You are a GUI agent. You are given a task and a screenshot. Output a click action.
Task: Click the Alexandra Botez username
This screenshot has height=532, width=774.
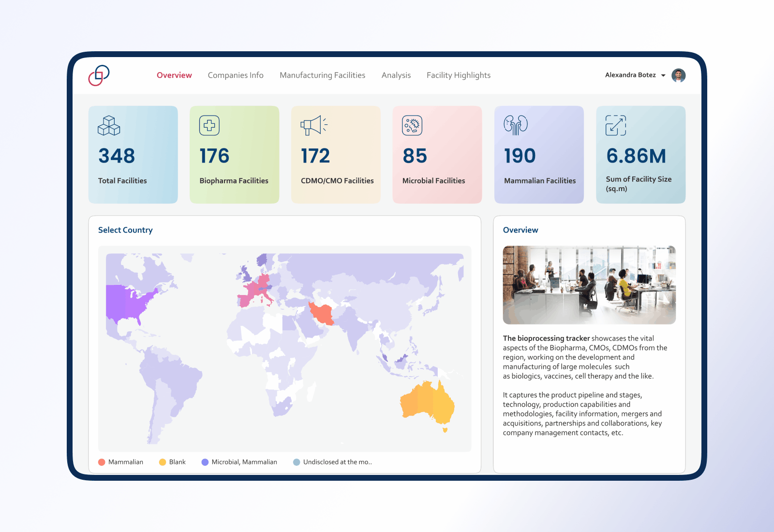630,75
